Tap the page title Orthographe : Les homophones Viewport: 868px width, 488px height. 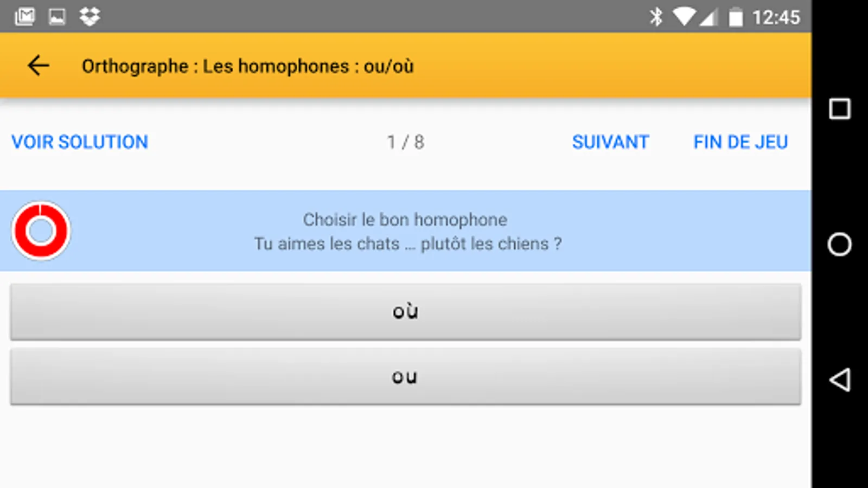click(x=247, y=66)
